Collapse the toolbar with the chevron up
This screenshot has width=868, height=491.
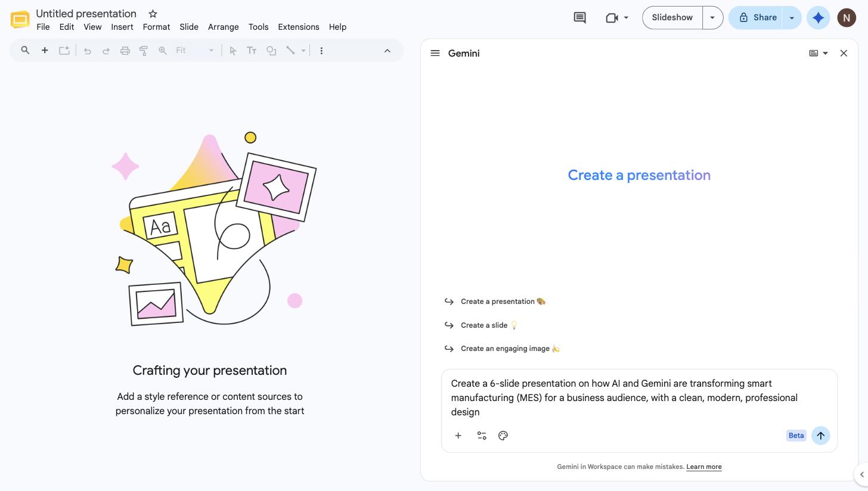(x=387, y=51)
